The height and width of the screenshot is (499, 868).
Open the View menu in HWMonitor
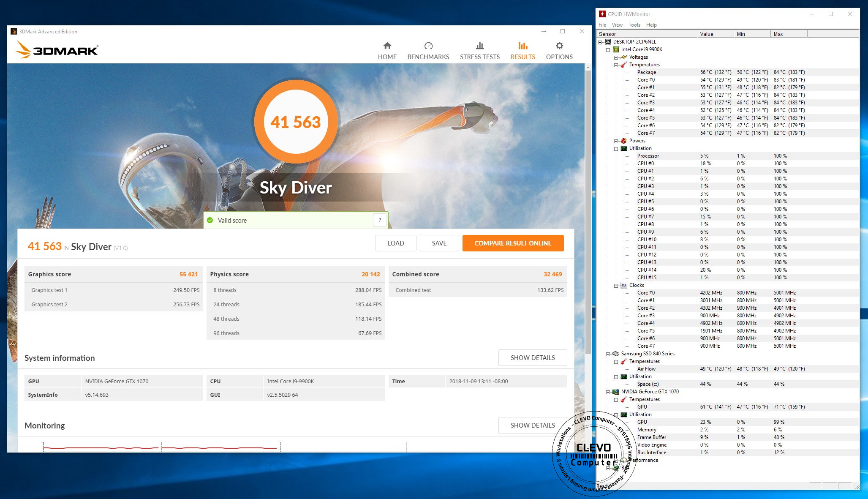(617, 25)
